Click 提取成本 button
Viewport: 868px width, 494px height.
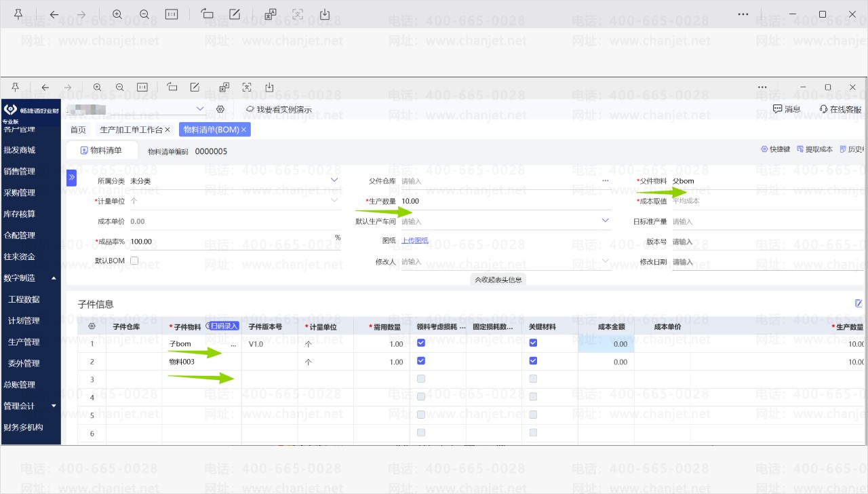[814, 149]
